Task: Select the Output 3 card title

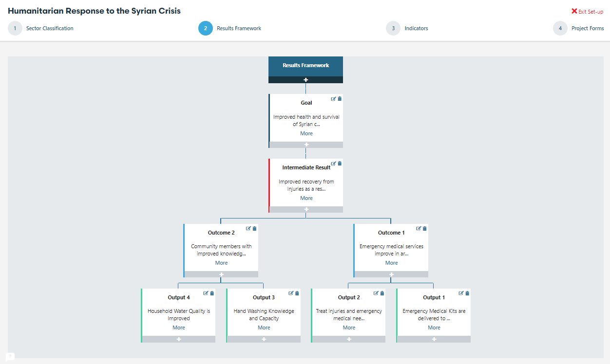Action: tap(264, 297)
